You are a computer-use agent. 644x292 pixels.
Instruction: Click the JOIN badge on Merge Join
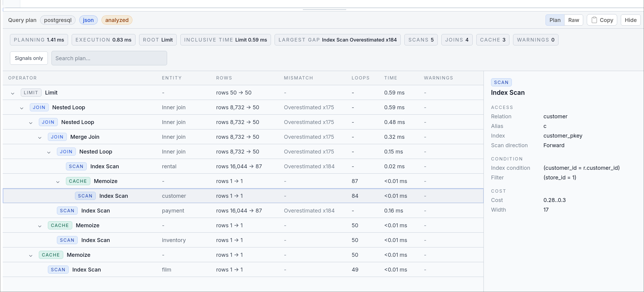pos(57,137)
